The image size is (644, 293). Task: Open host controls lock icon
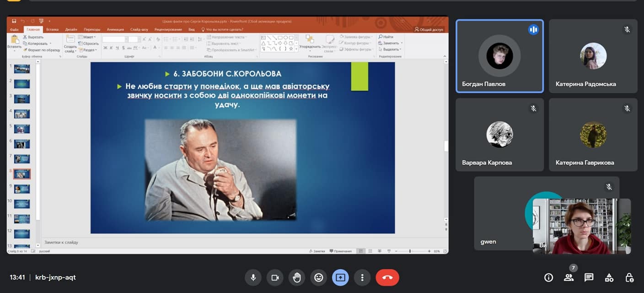(x=629, y=277)
